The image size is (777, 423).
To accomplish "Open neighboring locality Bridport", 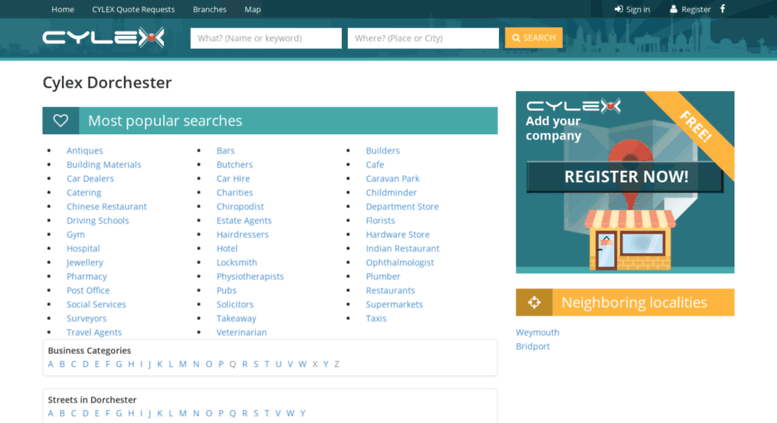I will click(x=533, y=346).
